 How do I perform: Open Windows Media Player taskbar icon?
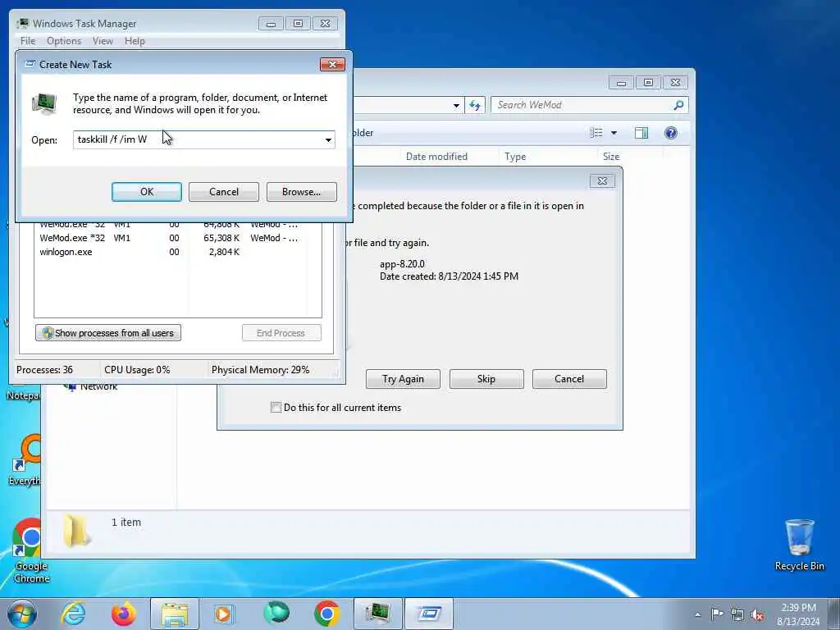click(x=224, y=614)
